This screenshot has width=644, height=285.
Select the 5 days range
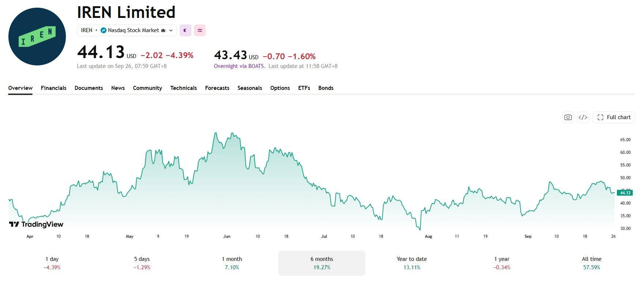pyautogui.click(x=142, y=263)
